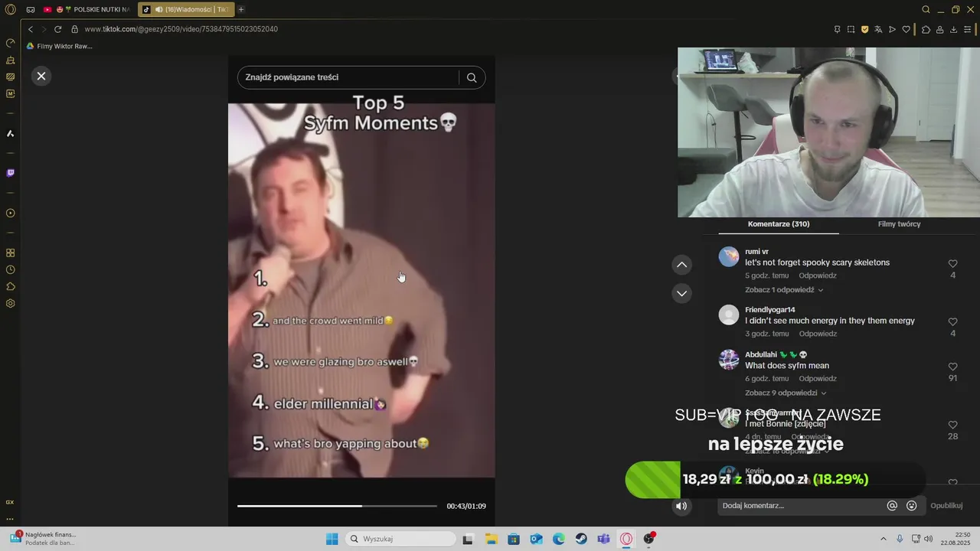Image resolution: width=980 pixels, height=551 pixels.
Task: Open downloads icon in toolbar
Action: [953, 29]
